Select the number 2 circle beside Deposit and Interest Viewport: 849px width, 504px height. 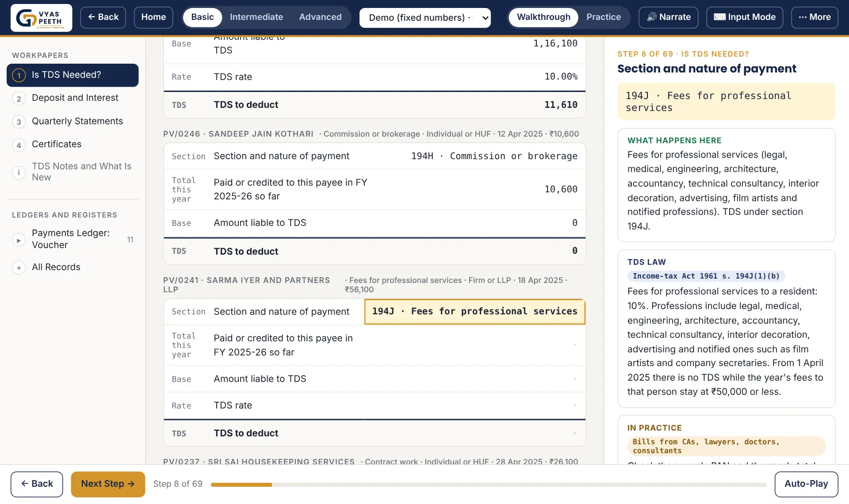point(19,99)
